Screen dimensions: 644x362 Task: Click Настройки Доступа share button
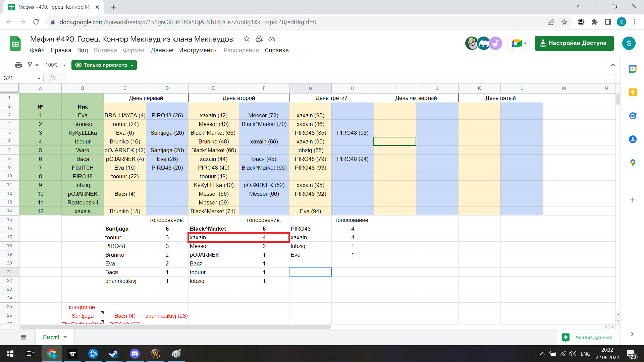click(574, 43)
